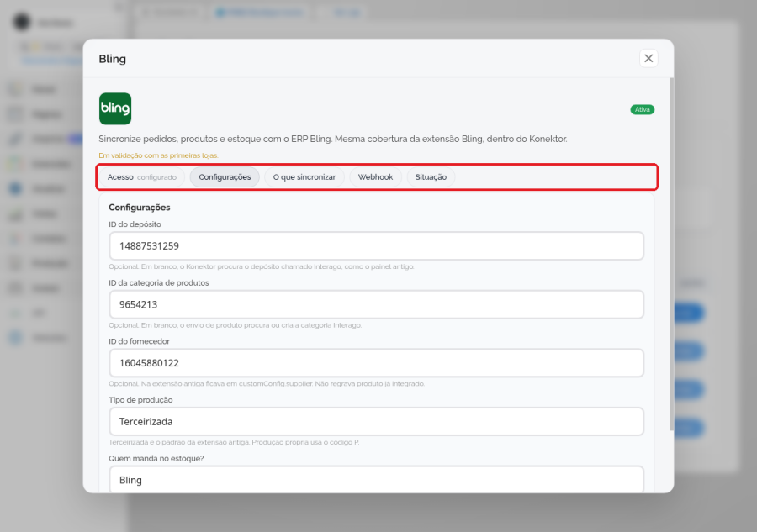The image size is (757, 532).
Task: Click the ID do fornecedor field
Action: 376,363
